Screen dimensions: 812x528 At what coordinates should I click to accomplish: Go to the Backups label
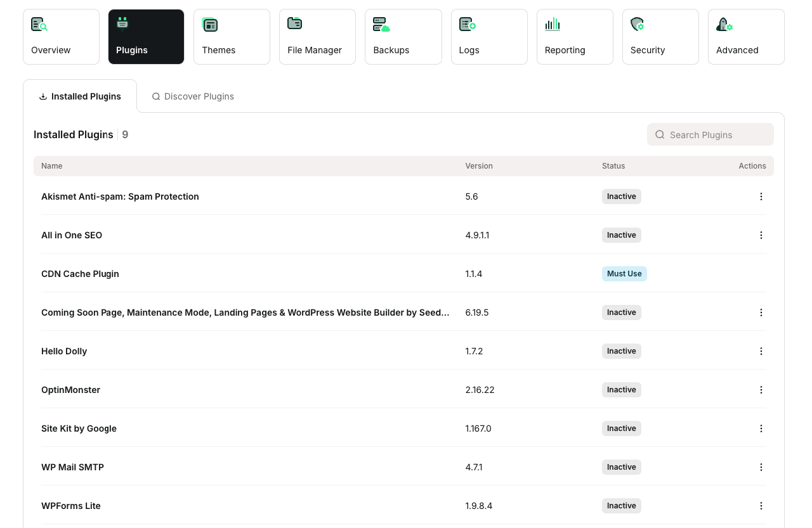[391, 50]
